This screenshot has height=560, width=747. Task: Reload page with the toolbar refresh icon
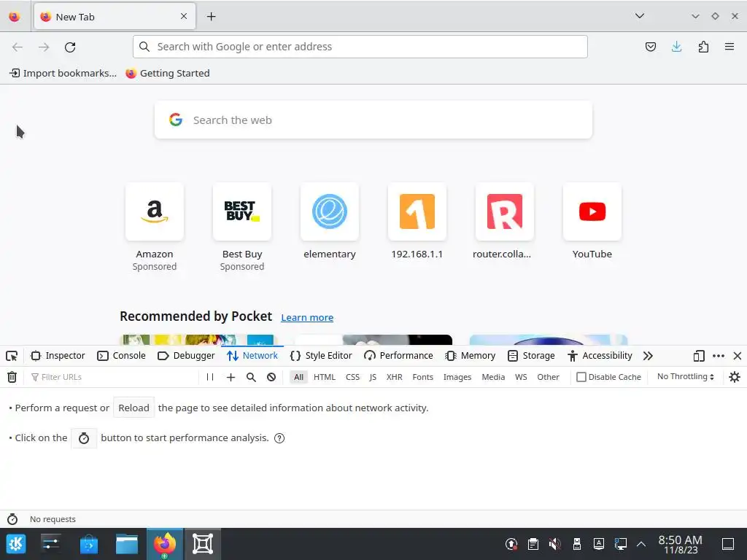coord(70,47)
